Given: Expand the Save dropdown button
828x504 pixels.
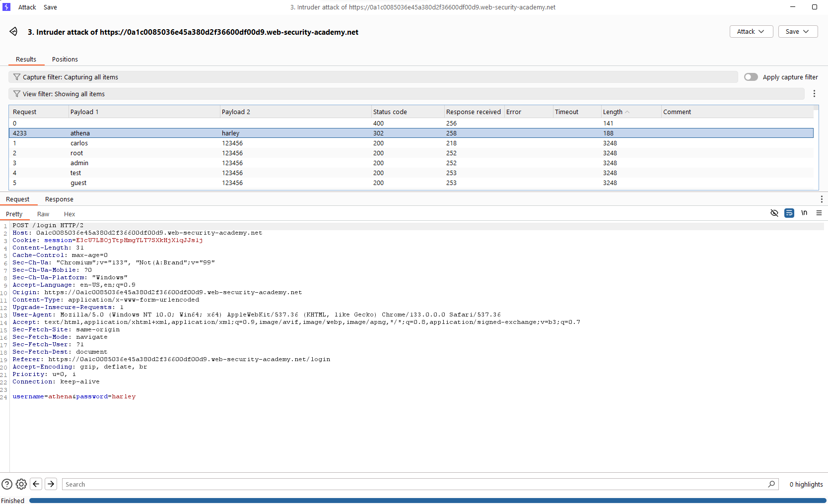Looking at the screenshot, I should (798, 31).
